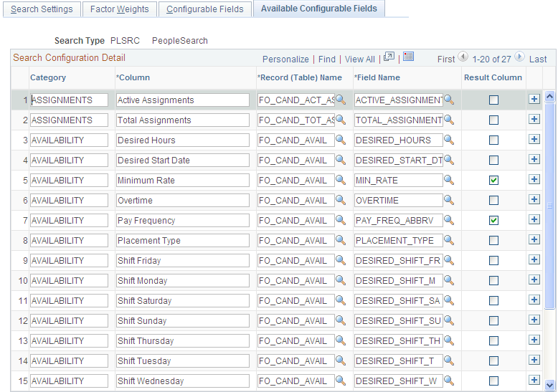Screen dimensions: 558x392
Task: Edit the PLACEMENT_TYPE field name box
Action: [399, 241]
